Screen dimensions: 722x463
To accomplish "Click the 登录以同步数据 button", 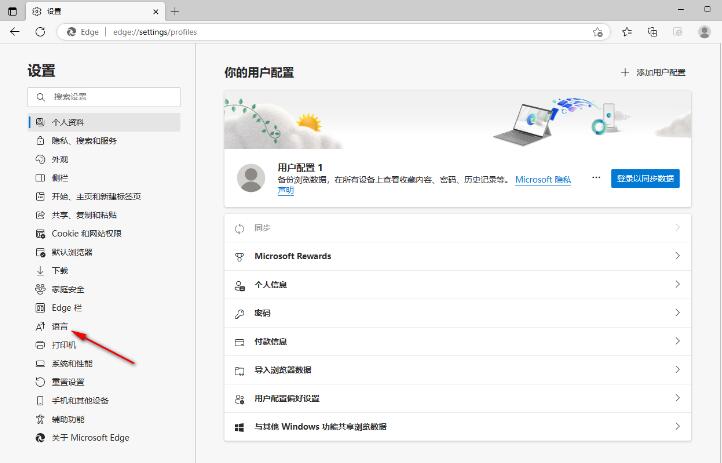I will (645, 179).
